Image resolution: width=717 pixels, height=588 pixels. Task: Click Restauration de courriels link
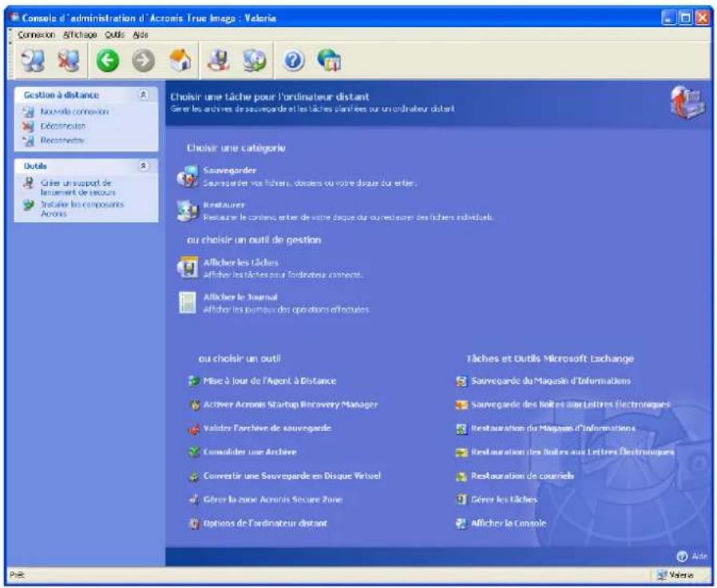pos(522,476)
